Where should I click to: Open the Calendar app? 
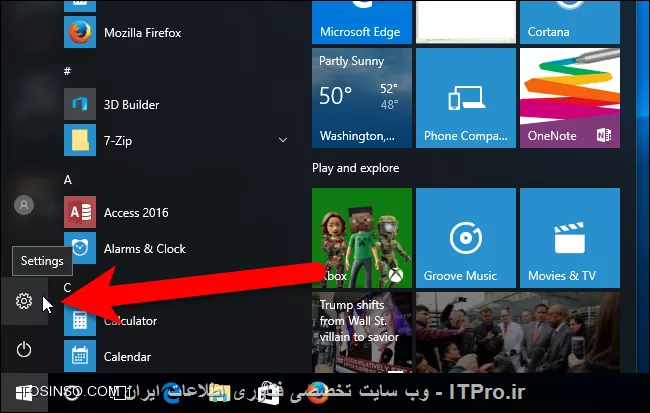coord(108,356)
